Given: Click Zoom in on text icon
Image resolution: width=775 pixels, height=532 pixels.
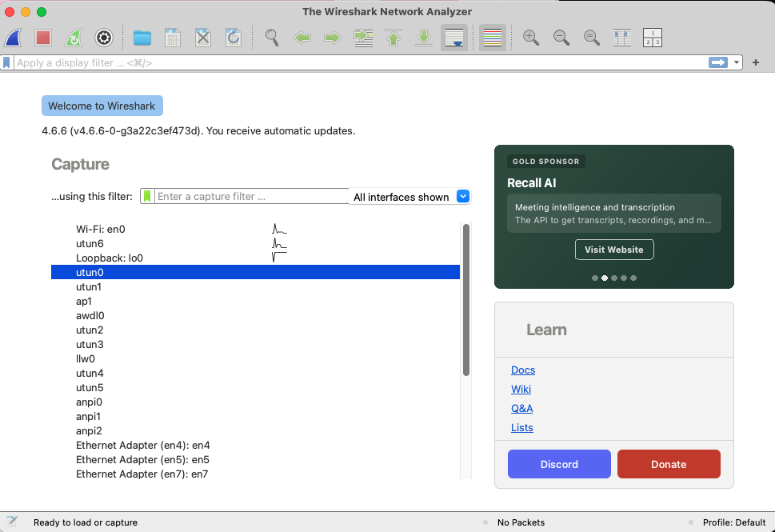Looking at the screenshot, I should click(x=531, y=38).
